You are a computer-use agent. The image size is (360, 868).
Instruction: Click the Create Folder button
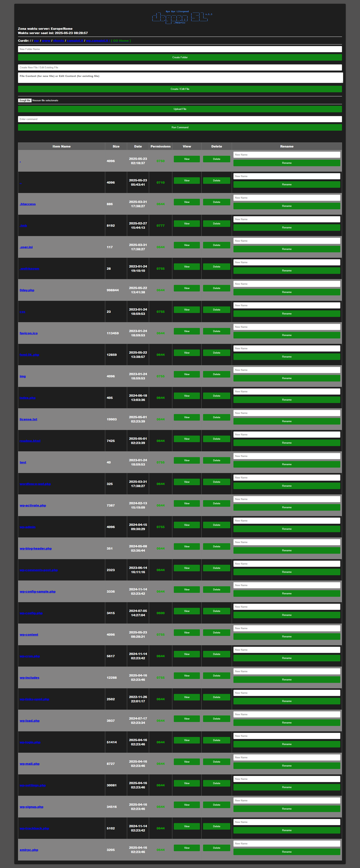pyautogui.click(x=180, y=57)
